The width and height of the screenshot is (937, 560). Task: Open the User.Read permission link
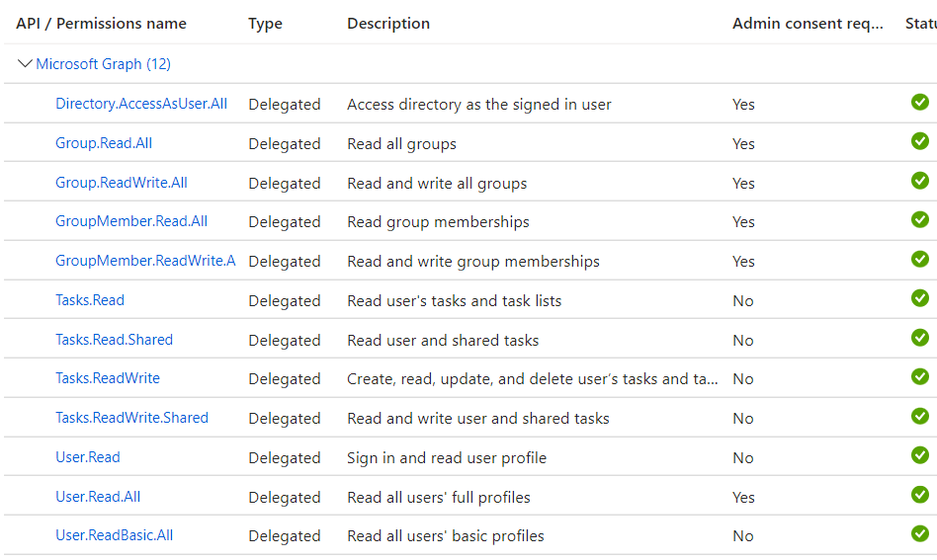pos(88,457)
